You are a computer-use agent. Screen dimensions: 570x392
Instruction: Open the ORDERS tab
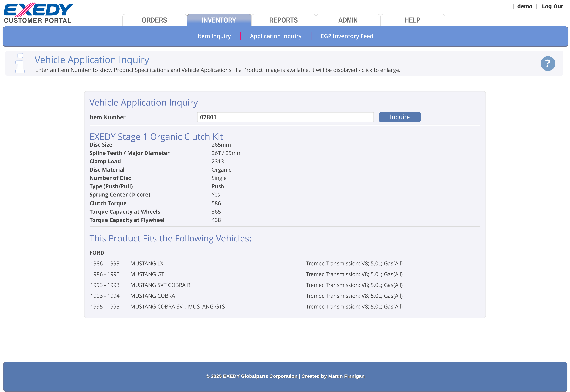tap(154, 20)
